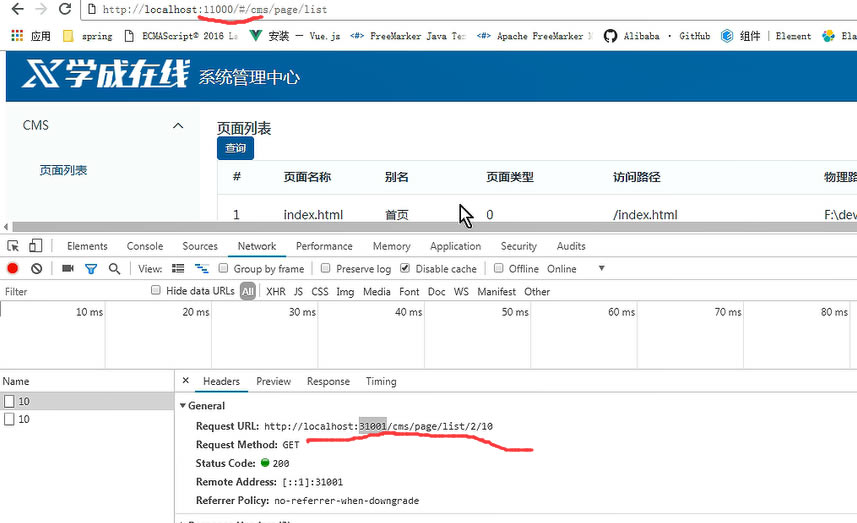This screenshot has width=857, height=523.
Task: Close the request details pane
Action: [185, 380]
